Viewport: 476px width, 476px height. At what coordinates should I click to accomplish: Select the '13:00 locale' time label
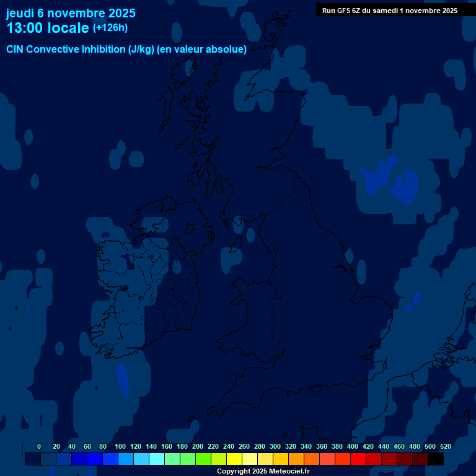pos(48,29)
